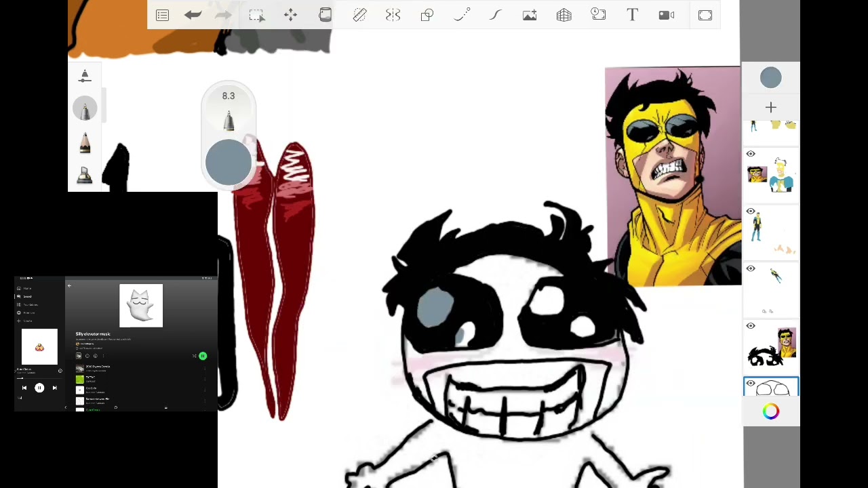Select layer thumbnail with two comic characters
The width and height of the screenshot is (868, 488).
[772, 175]
